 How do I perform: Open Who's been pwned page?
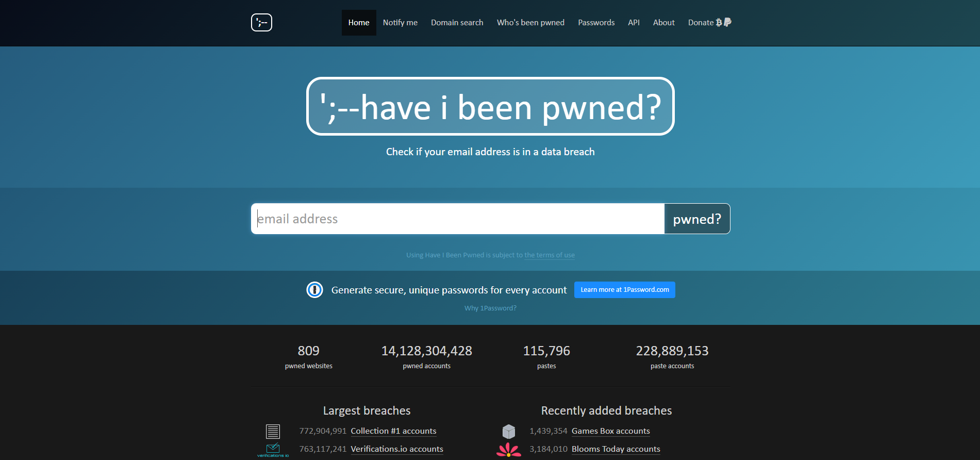530,23
